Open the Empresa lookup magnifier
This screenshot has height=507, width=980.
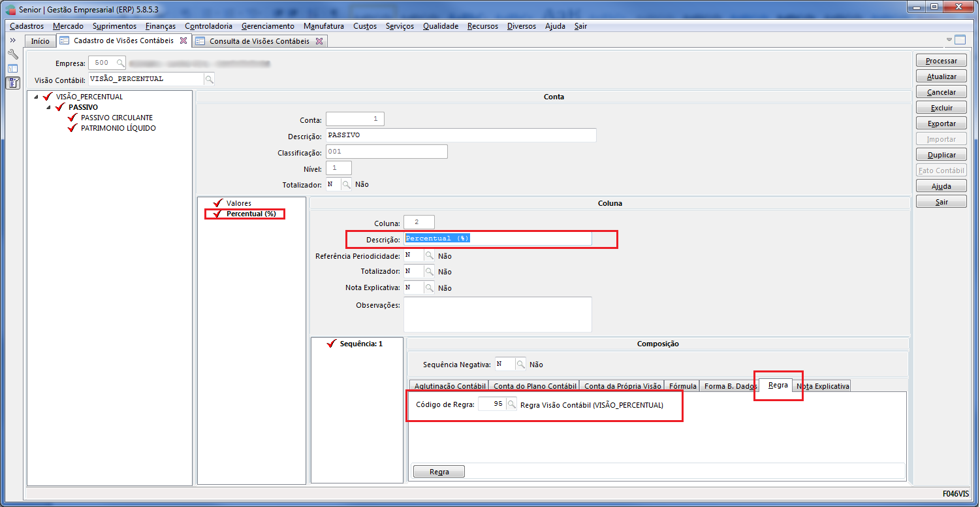tap(120, 63)
